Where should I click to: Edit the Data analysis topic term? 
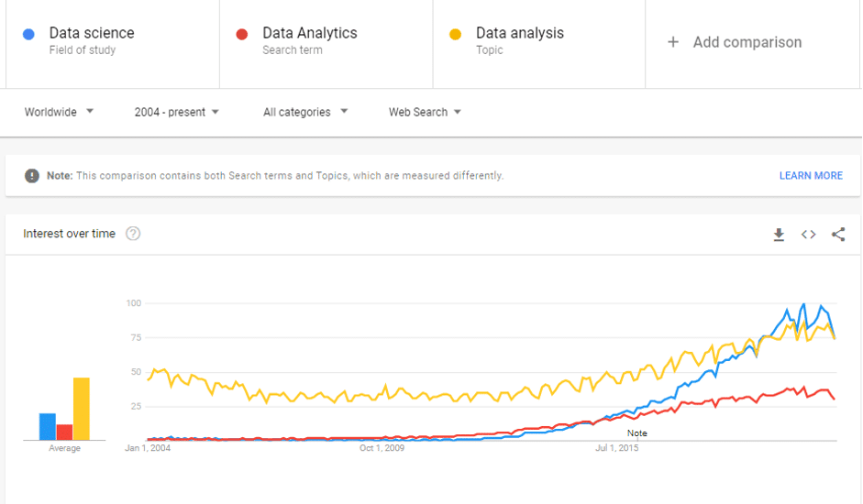pyautogui.click(x=519, y=34)
